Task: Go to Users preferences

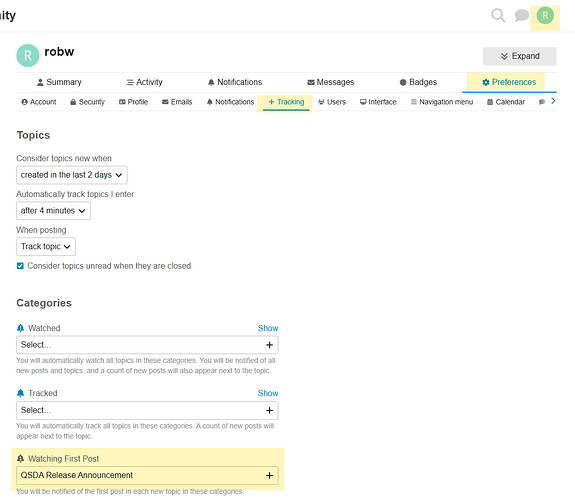Action: pyautogui.click(x=332, y=102)
